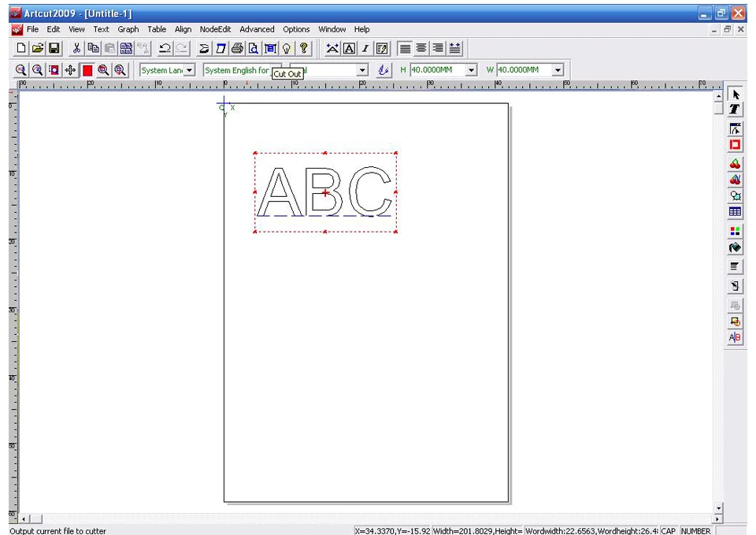
Task: Open the Advanced menu
Action: [x=257, y=29]
